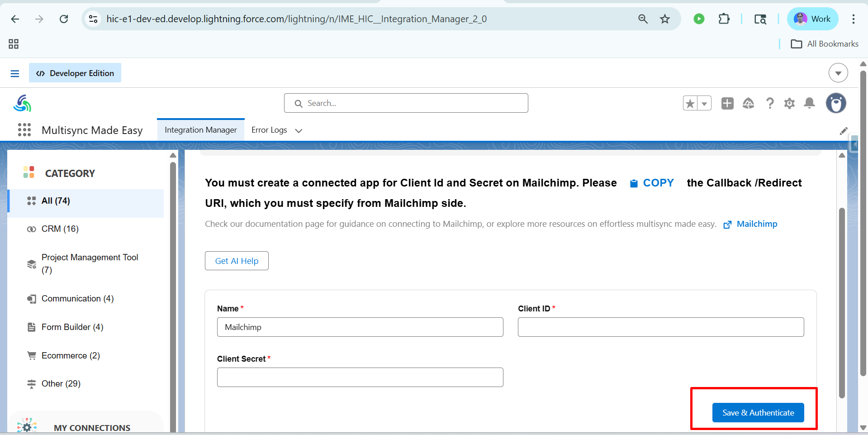
Task: Switch to the Integration Manager tab
Action: (x=201, y=130)
